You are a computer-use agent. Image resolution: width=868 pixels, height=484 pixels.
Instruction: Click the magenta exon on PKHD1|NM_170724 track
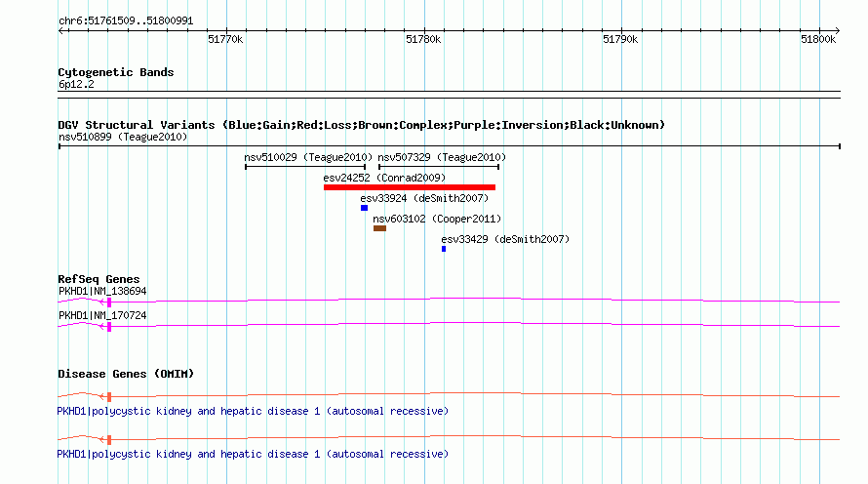click(x=109, y=327)
